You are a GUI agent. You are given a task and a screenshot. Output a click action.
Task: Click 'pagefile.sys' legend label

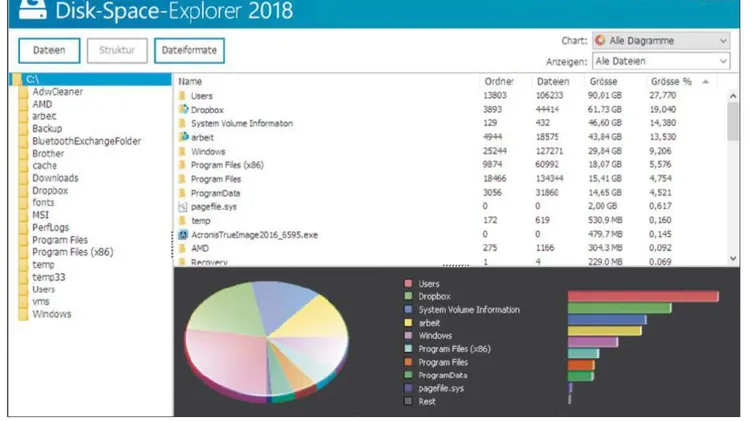(x=441, y=388)
